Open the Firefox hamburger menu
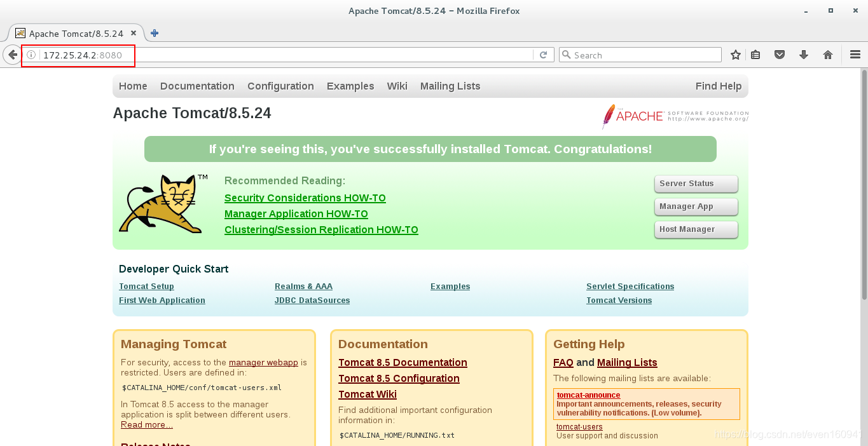This screenshot has height=446, width=868. [855, 55]
